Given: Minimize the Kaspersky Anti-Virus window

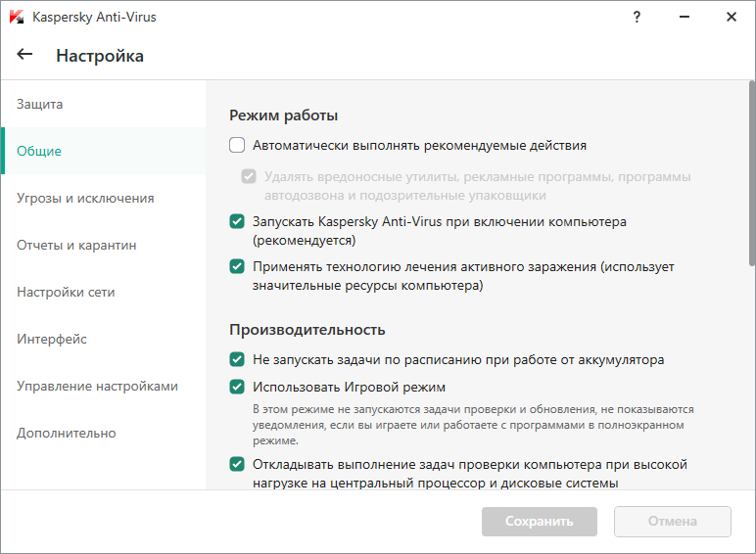Looking at the screenshot, I should coord(684,17).
